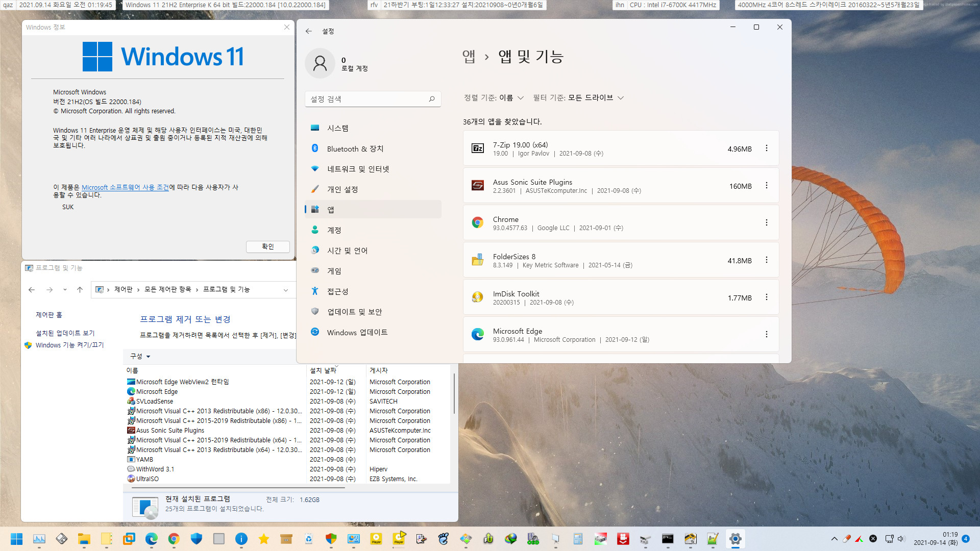Open 제어판 홈 link
The image size is (980, 551).
coord(49,315)
